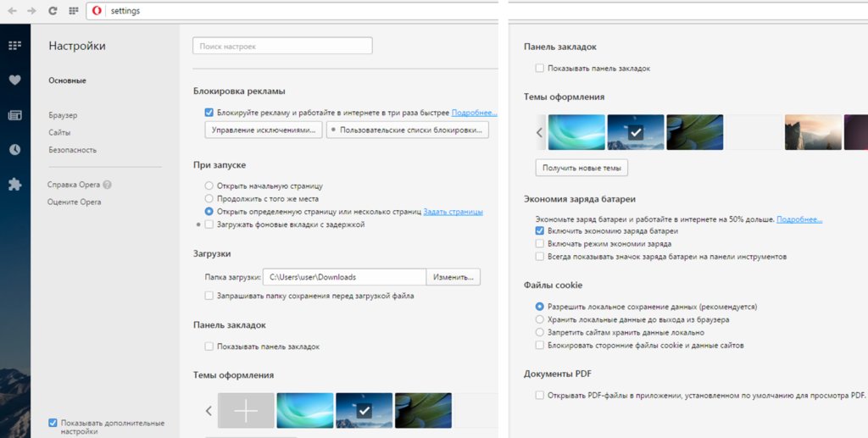Open the Оцените Opera link

pos(75,202)
